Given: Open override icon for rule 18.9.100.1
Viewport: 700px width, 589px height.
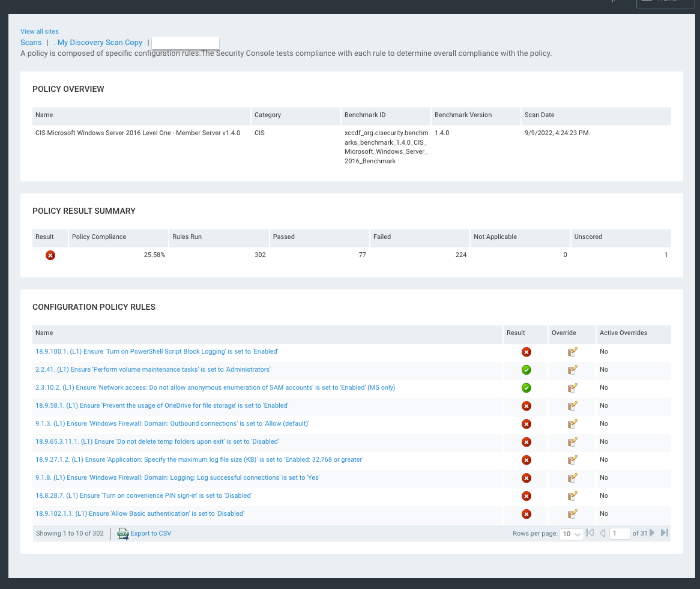Looking at the screenshot, I should point(572,352).
